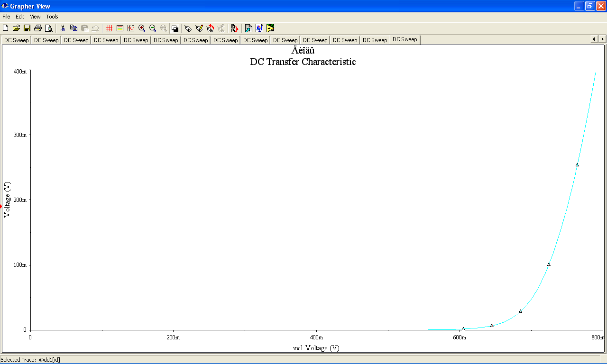Click the Voltage (V) vertical axis label
Screen dimensions: 607x364
click(7, 200)
